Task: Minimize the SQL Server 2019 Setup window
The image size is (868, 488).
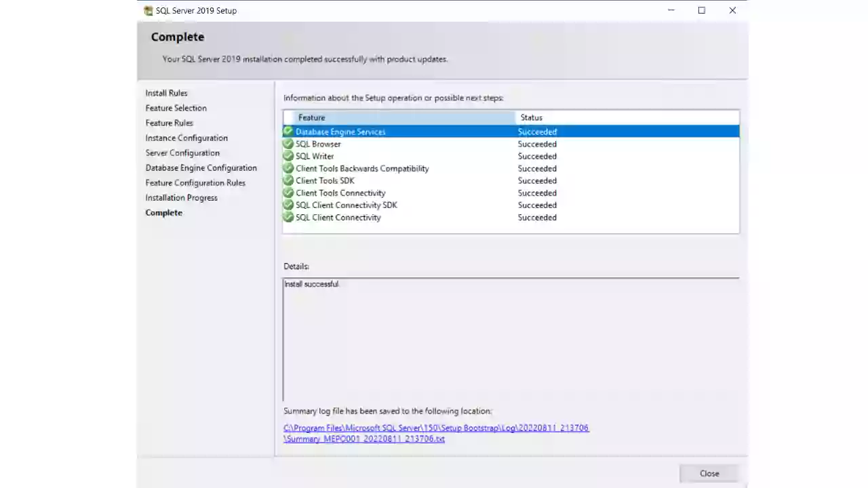Action: tap(671, 10)
